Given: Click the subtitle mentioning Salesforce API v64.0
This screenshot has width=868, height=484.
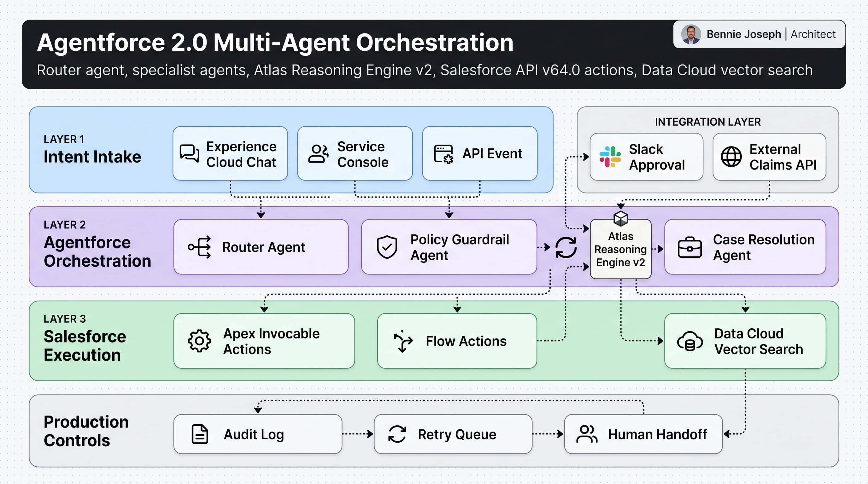Looking at the screenshot, I should 425,70.
